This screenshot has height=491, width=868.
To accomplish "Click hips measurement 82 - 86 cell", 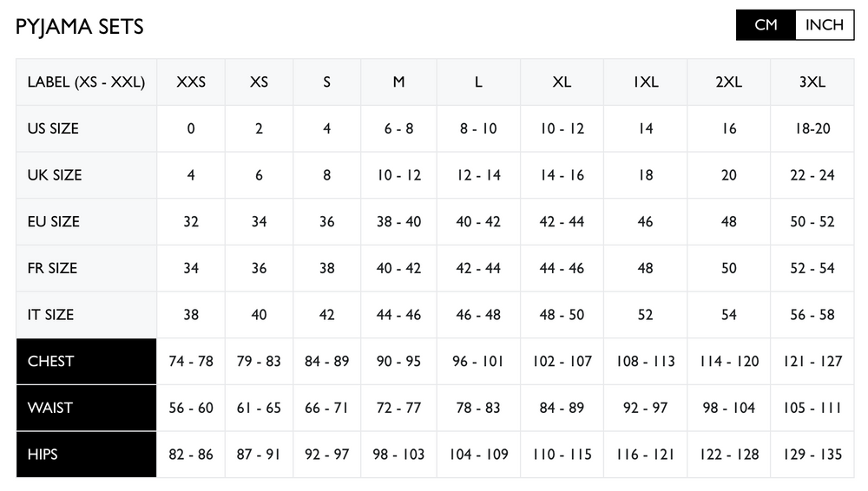I will pos(191,454).
